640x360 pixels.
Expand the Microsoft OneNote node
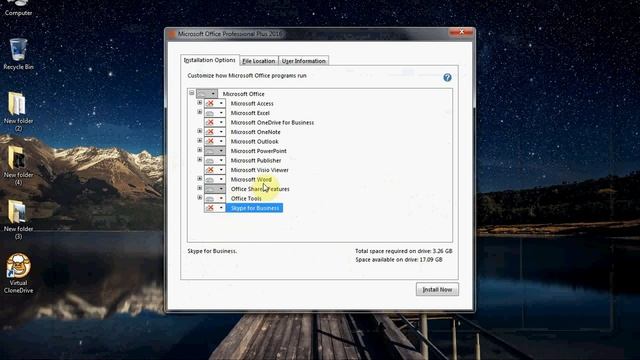pos(200,131)
